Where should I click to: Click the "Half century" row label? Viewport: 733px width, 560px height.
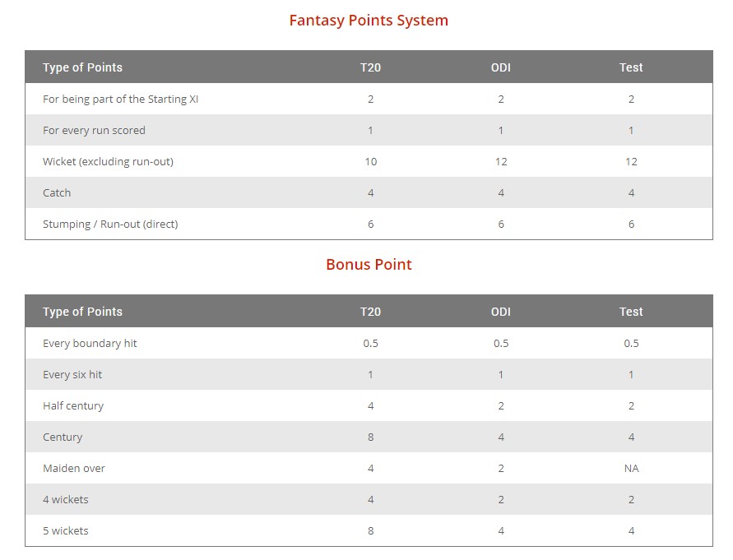pyautogui.click(x=73, y=406)
